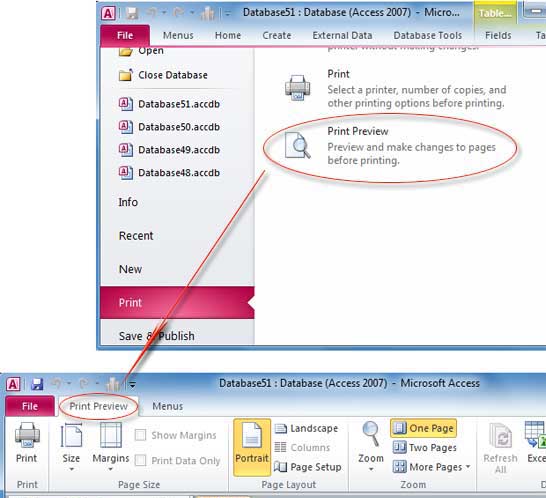Click Undo in lower quick access toolbar
The width and height of the screenshot is (546, 498).
[x=56, y=384]
